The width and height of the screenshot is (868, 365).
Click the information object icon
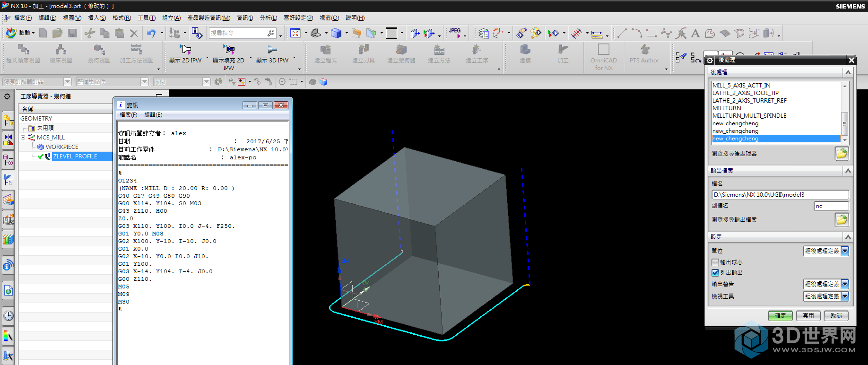pyautogui.click(x=197, y=33)
